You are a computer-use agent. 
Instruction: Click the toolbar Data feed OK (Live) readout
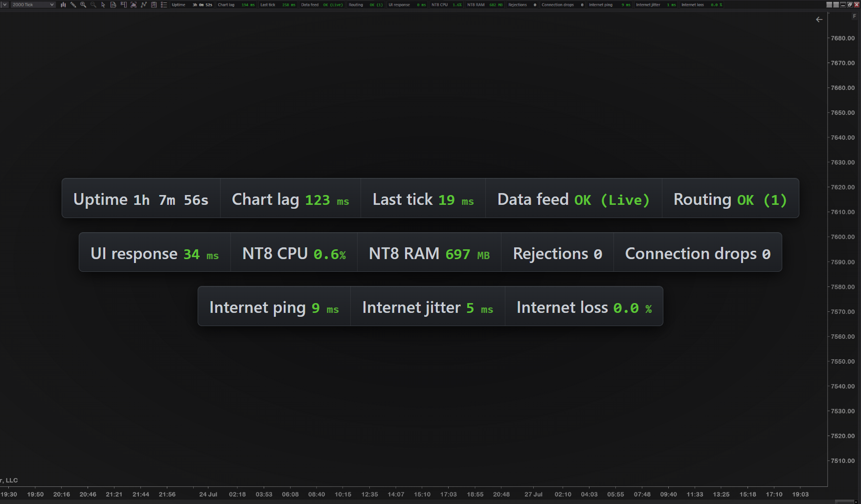322,4
